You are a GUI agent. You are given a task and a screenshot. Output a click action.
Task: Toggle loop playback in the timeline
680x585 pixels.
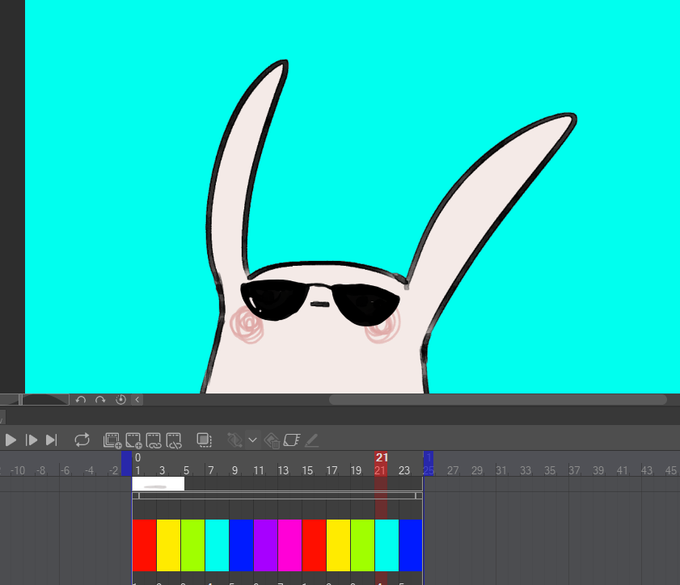(x=82, y=439)
